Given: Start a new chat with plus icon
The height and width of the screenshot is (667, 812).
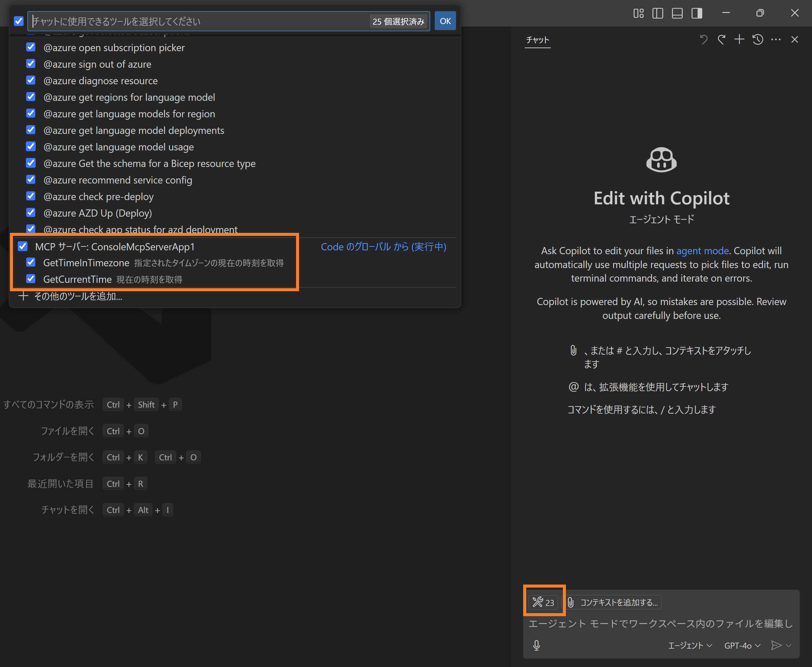Looking at the screenshot, I should point(739,40).
